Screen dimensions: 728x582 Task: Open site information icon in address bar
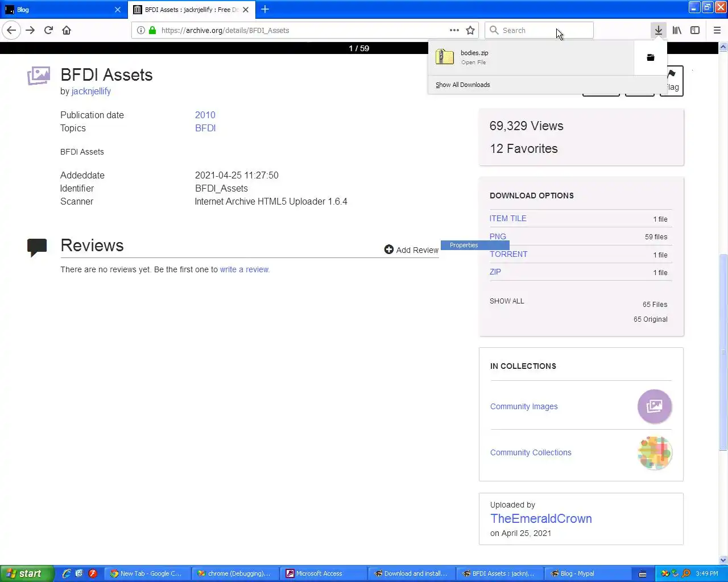pyautogui.click(x=141, y=30)
